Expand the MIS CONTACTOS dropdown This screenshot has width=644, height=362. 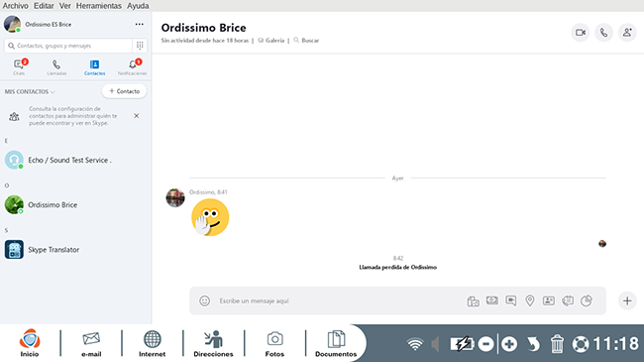click(x=30, y=91)
